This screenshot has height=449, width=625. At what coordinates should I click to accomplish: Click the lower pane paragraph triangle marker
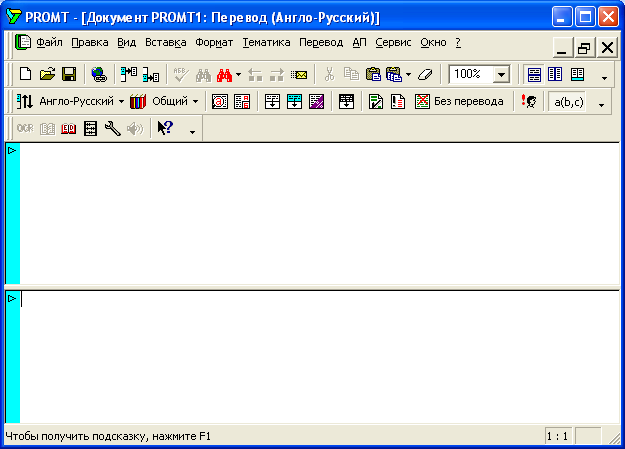[12, 298]
